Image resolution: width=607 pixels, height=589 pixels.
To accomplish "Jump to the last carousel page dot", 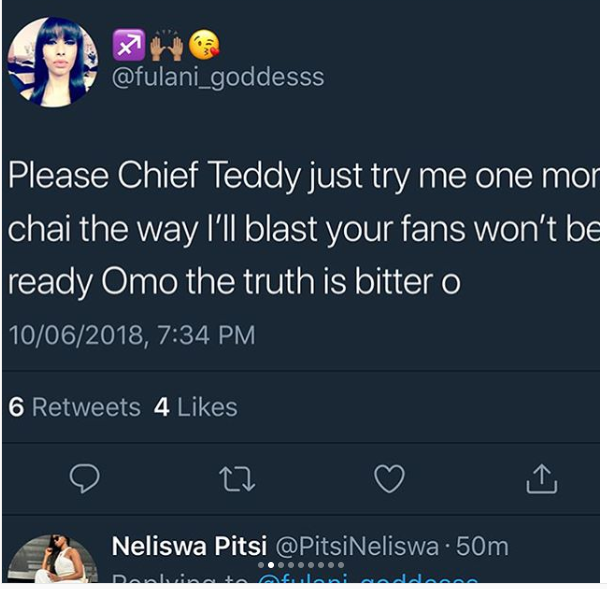I will click(342, 565).
